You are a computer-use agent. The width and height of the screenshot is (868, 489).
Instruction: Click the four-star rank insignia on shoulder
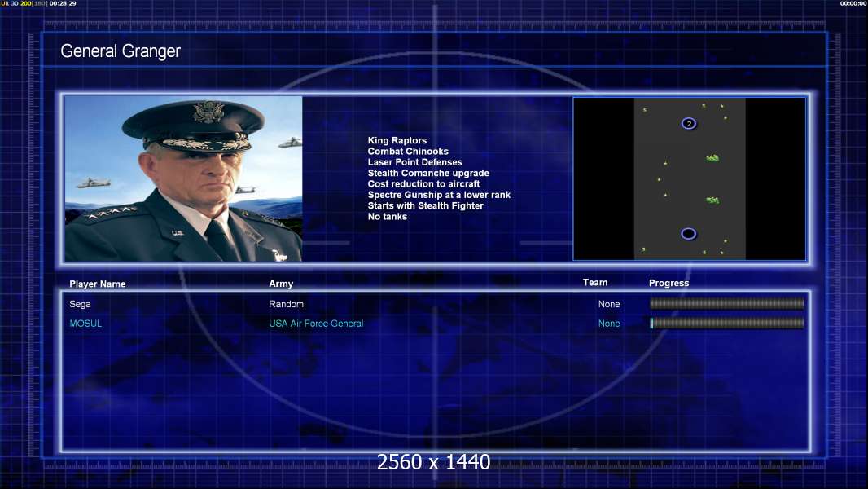pos(109,213)
